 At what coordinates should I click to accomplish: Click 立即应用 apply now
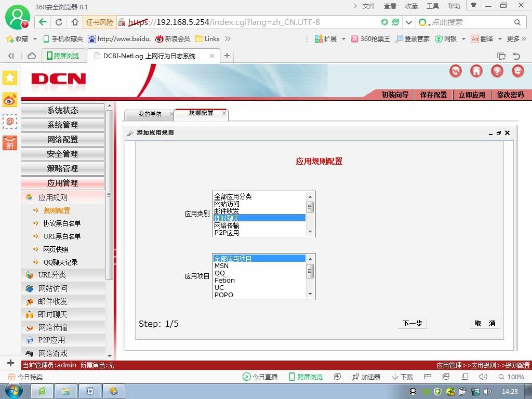472,95
